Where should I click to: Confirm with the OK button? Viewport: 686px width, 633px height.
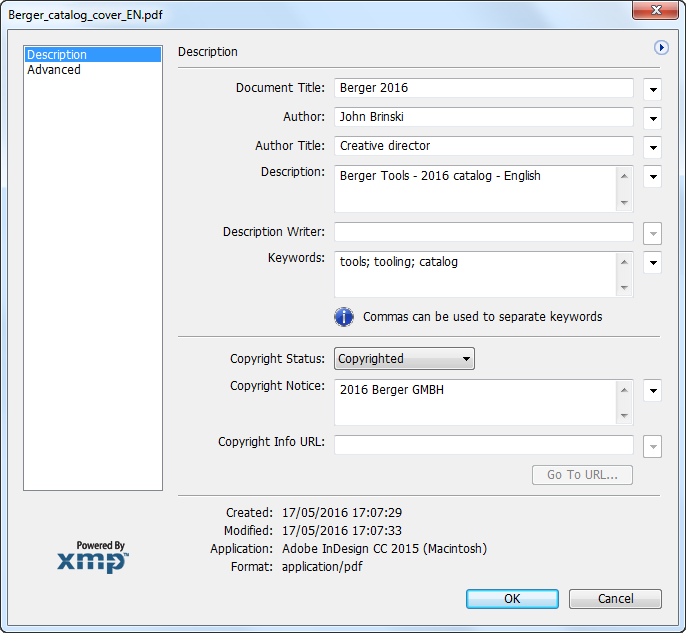click(x=512, y=599)
